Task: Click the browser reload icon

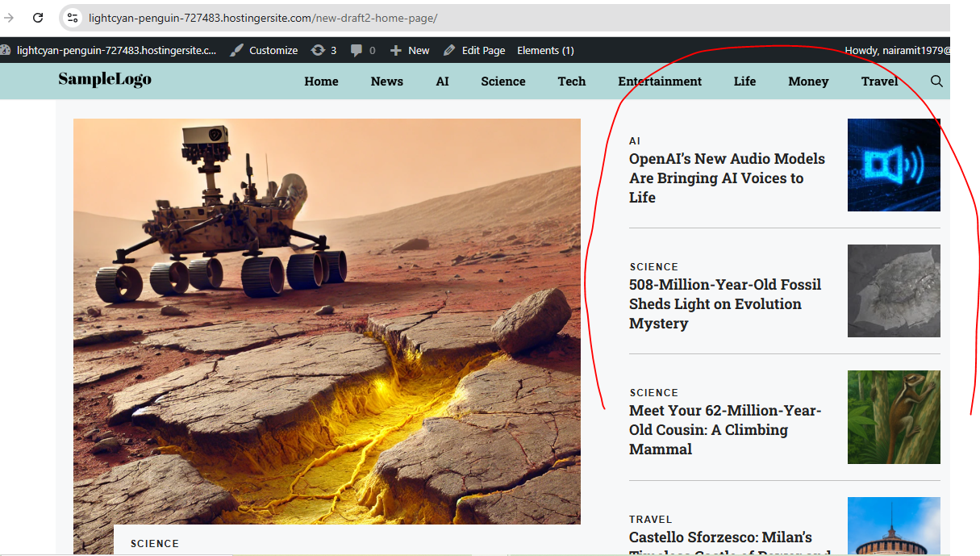Action: pos(38,17)
